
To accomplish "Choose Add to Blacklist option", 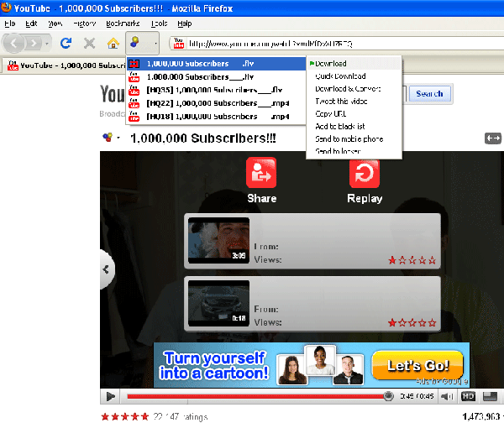I will coord(354,126).
